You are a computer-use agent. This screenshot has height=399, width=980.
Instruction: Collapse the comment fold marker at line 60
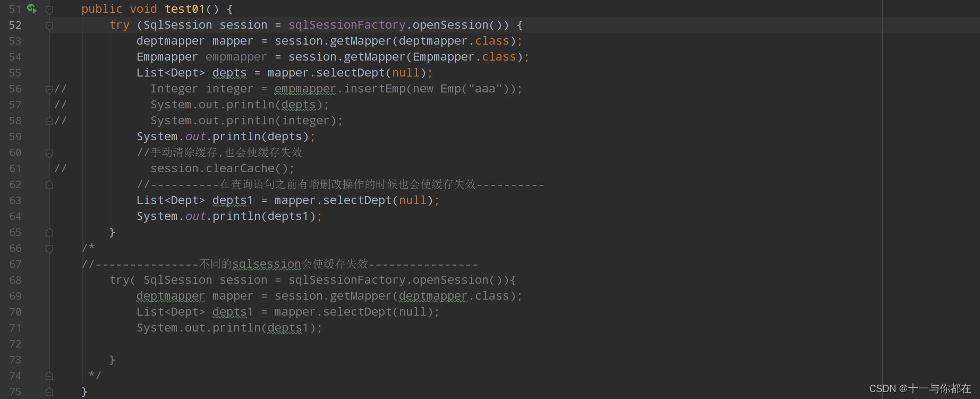click(x=49, y=152)
